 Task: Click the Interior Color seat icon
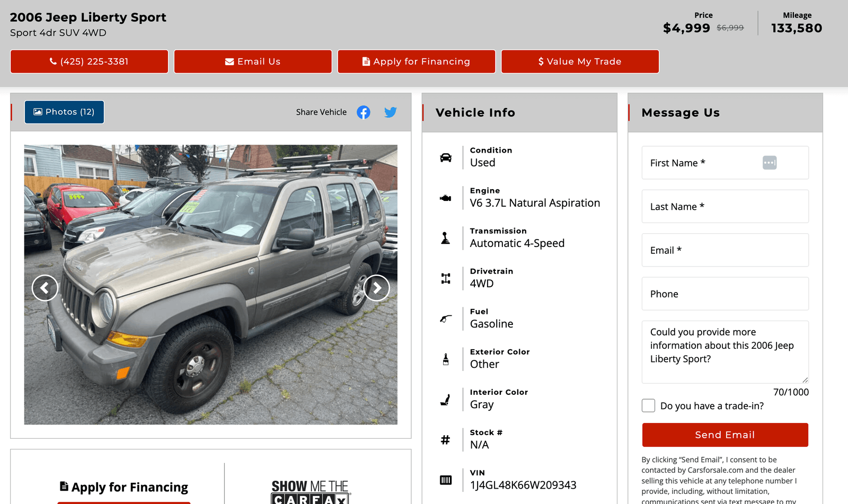pos(446,400)
